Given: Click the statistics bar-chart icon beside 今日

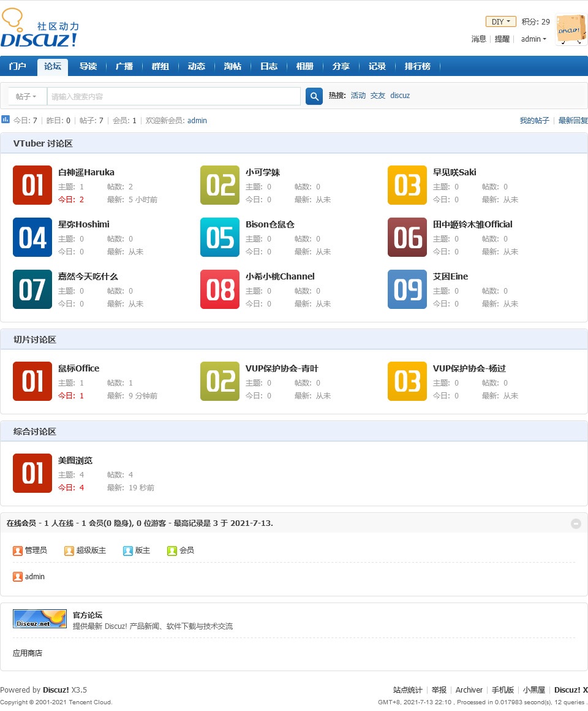Looking at the screenshot, I should (x=6, y=120).
